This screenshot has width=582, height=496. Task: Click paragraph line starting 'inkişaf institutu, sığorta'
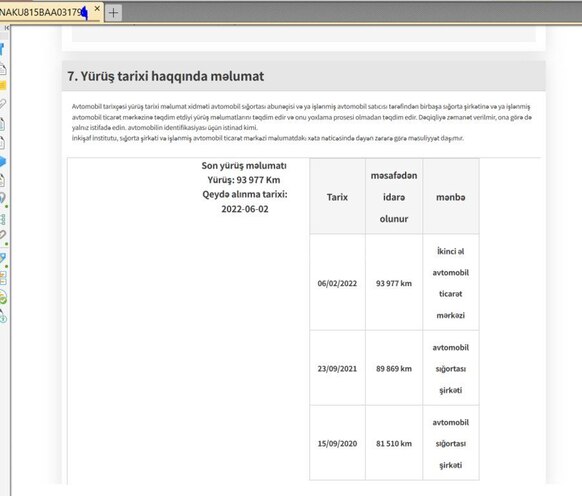pyautogui.click(x=268, y=138)
